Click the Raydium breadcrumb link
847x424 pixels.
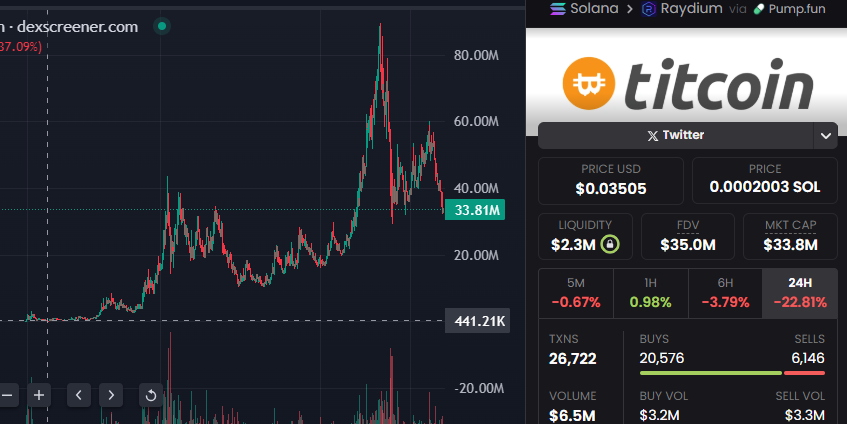pyautogui.click(x=691, y=9)
